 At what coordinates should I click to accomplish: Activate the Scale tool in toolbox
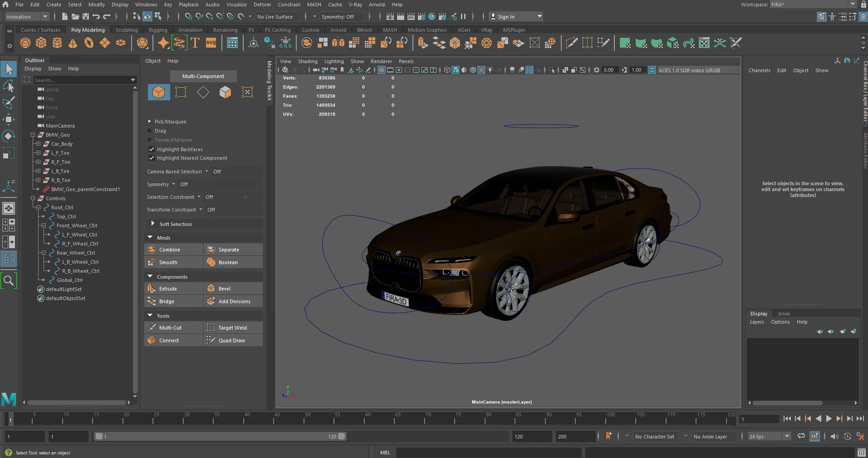tap(9, 153)
